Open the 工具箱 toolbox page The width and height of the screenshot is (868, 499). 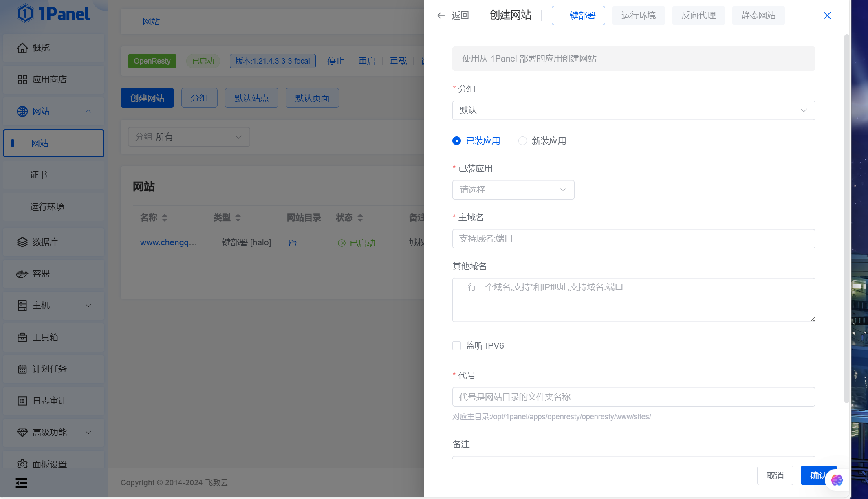click(x=45, y=337)
